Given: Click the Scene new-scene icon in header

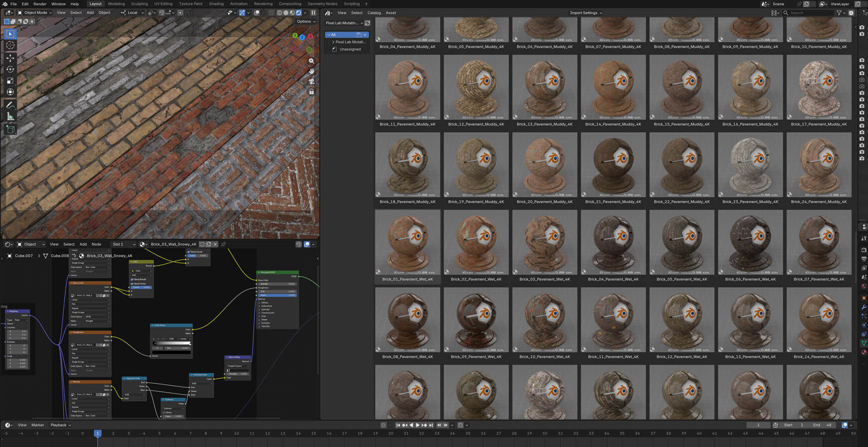Looking at the screenshot, I should tap(807, 4).
